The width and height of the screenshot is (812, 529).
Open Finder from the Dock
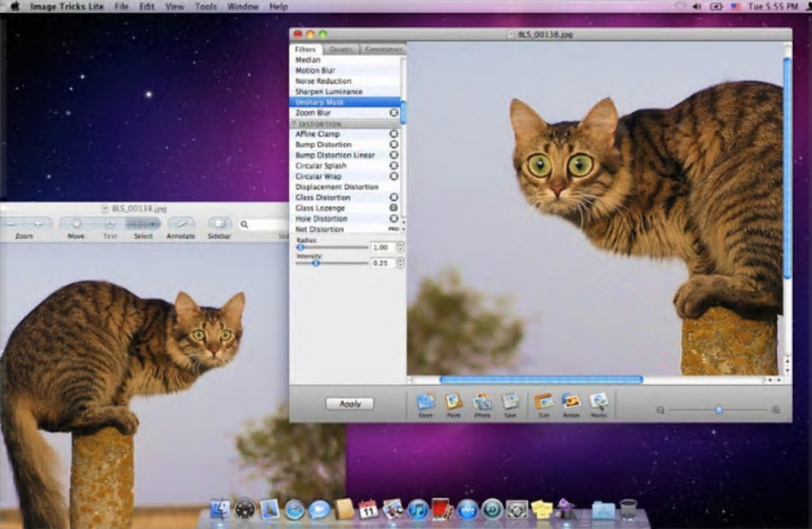[x=220, y=510]
